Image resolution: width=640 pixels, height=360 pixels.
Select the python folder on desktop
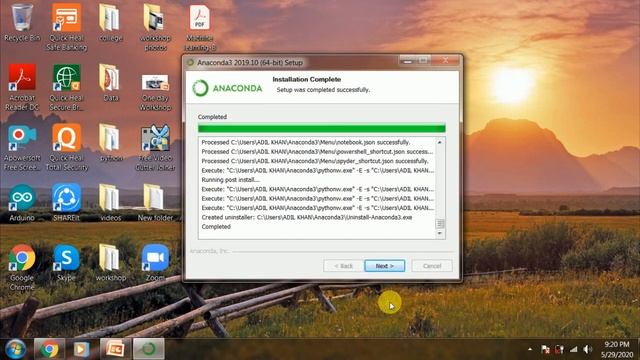click(111, 143)
